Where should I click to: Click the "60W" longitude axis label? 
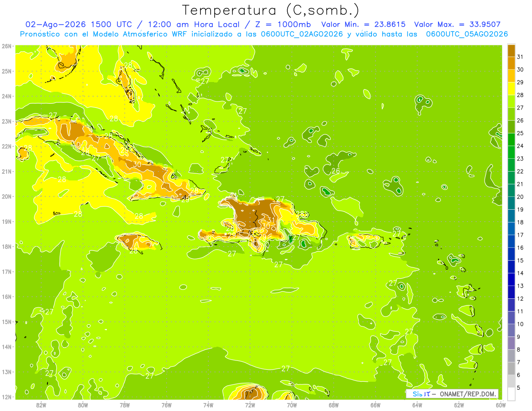(x=501, y=405)
